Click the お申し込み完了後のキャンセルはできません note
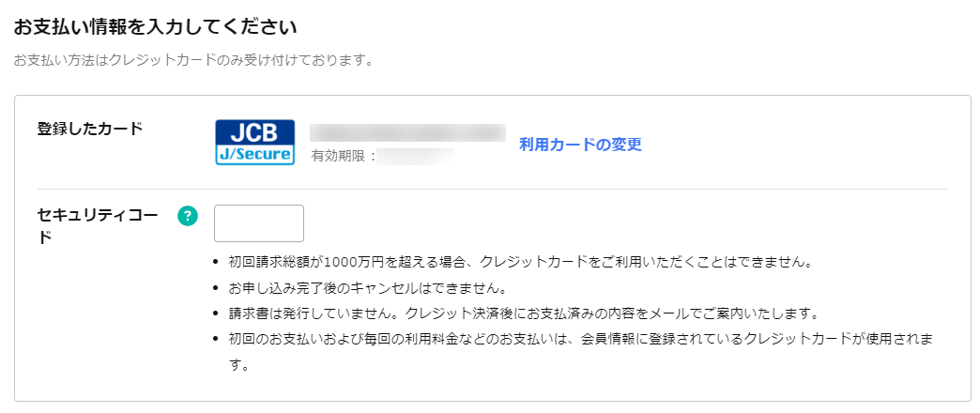Viewport: 980px width, 413px height. (367, 287)
